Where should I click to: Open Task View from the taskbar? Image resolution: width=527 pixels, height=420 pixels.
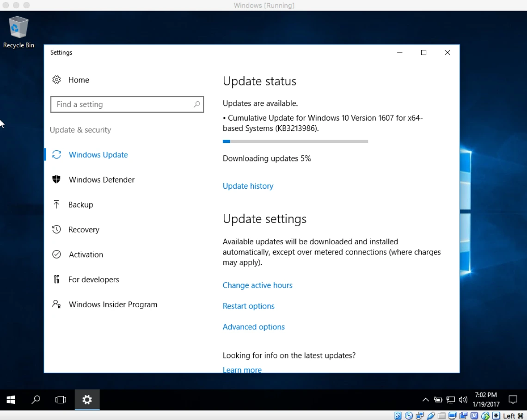pyautogui.click(x=61, y=400)
